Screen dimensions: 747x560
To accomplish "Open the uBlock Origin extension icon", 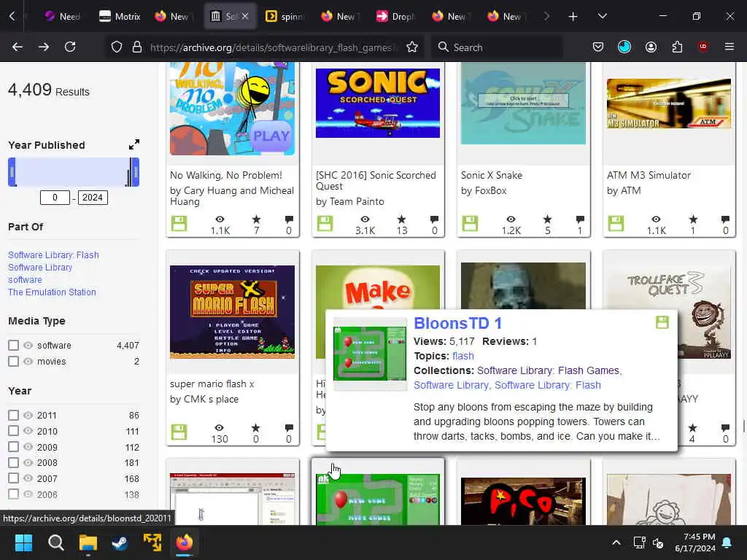I will pyautogui.click(x=703, y=47).
